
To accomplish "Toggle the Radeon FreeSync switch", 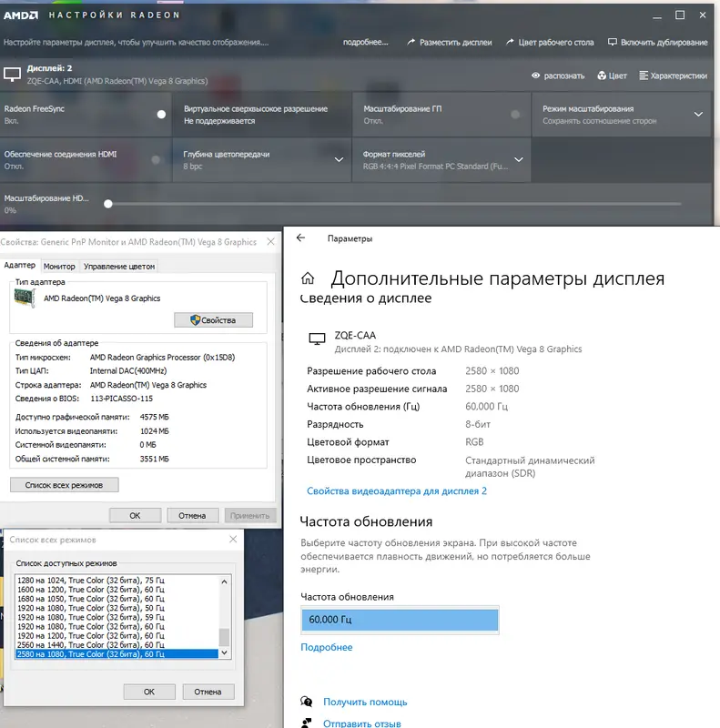I will click(161, 115).
